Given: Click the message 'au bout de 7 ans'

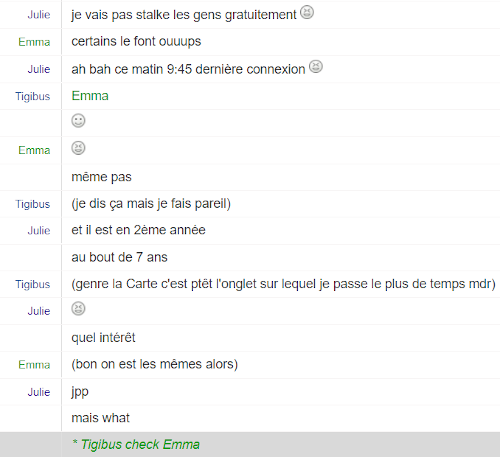Looking at the screenshot, I should click(x=119, y=257).
